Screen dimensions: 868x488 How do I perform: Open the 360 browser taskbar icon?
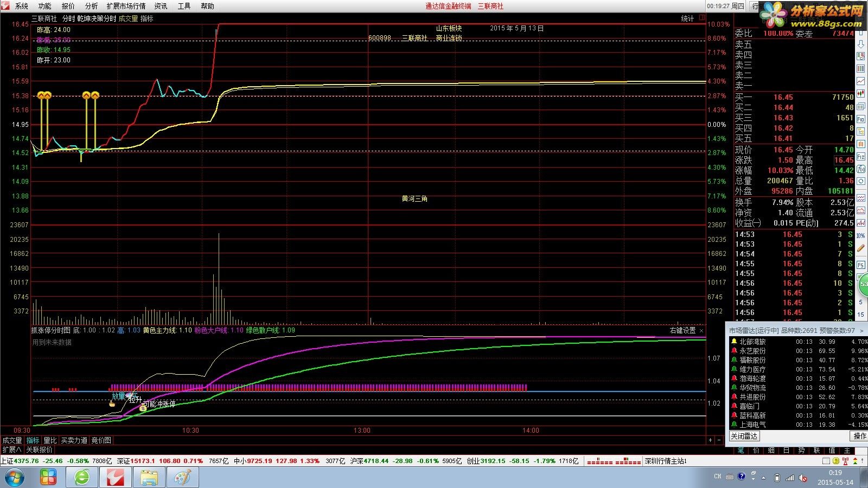point(82,478)
